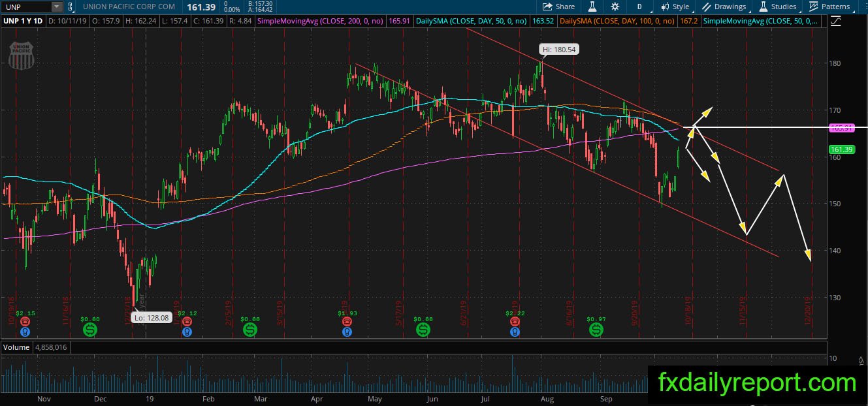Click the chart mode icon under Patterns

click(837, 21)
